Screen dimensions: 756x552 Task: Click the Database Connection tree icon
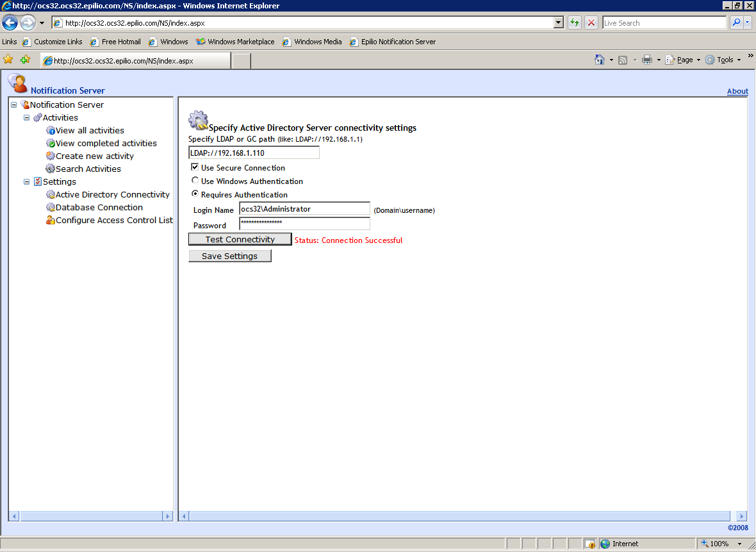click(50, 208)
